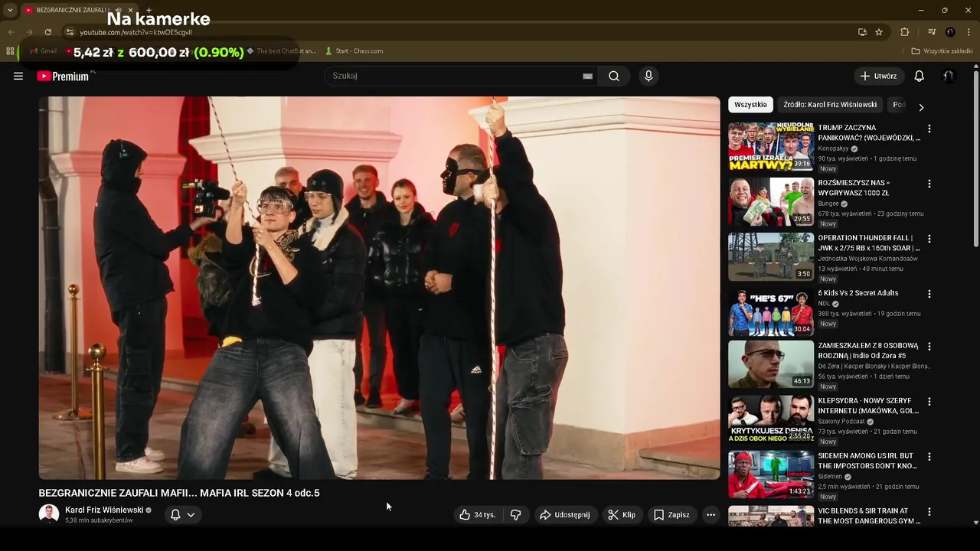Start voice search with microphone icon

(x=648, y=76)
